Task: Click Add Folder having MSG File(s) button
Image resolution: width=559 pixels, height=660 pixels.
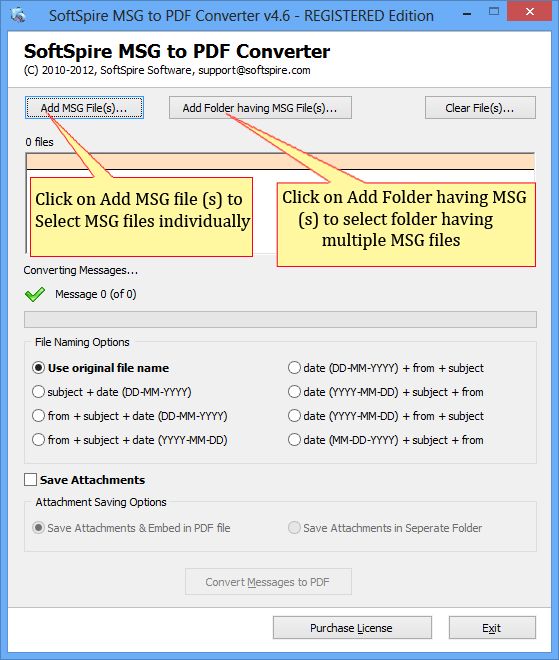Action: click(260, 108)
